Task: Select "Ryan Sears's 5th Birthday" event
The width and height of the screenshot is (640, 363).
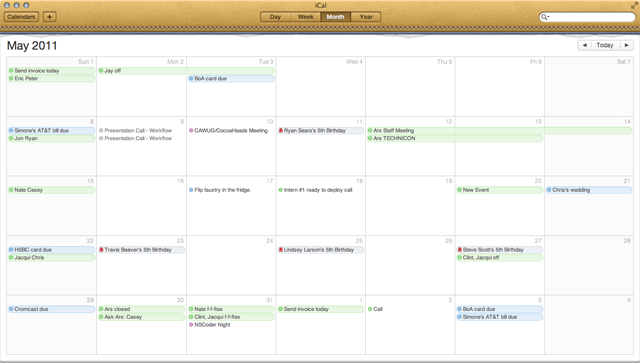Action: [x=320, y=131]
